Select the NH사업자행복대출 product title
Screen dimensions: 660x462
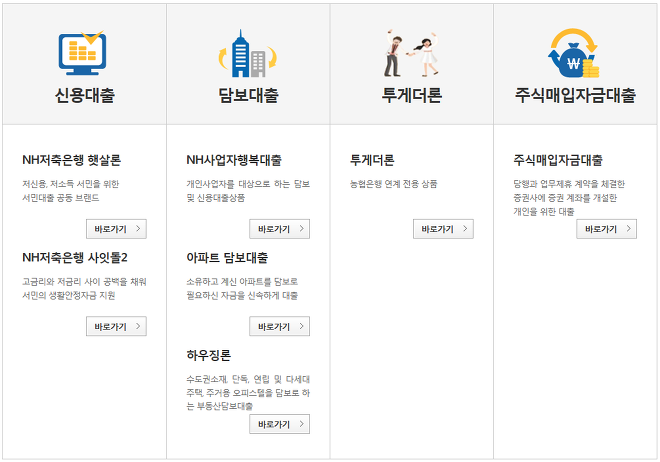point(234,160)
